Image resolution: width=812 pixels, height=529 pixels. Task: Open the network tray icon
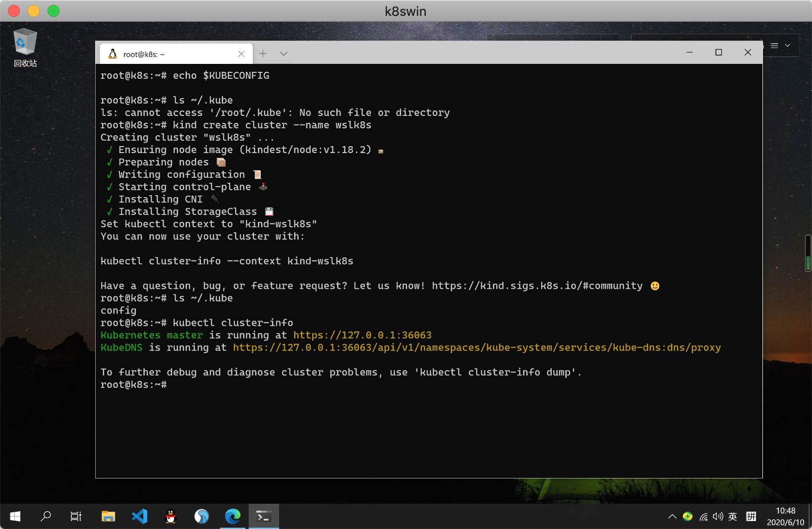(x=703, y=517)
